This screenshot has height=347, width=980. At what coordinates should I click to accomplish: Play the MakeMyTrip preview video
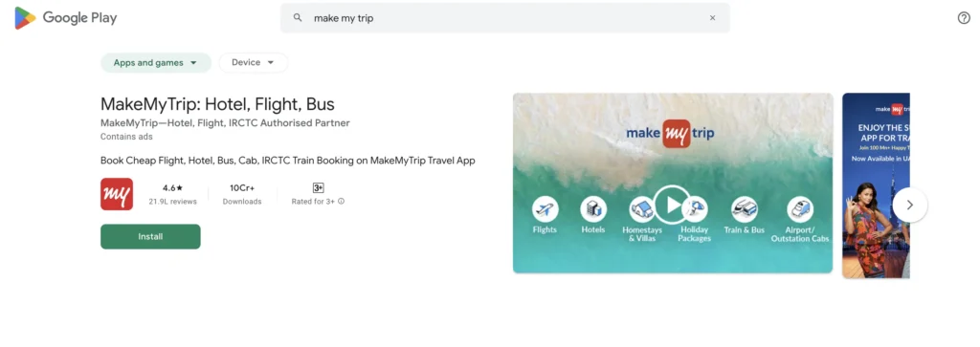tap(672, 204)
